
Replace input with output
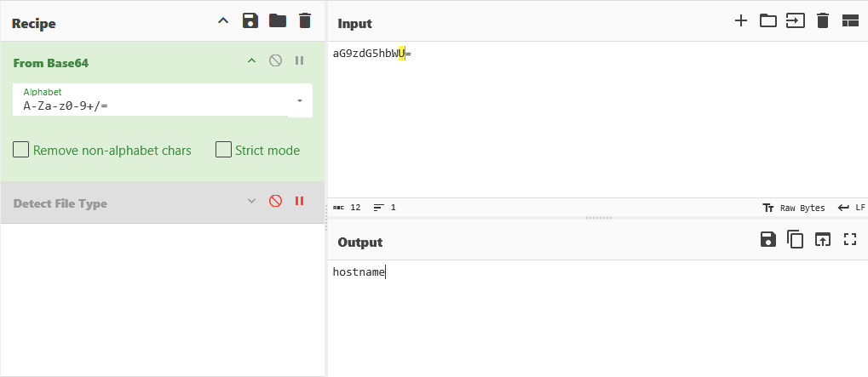click(x=822, y=240)
